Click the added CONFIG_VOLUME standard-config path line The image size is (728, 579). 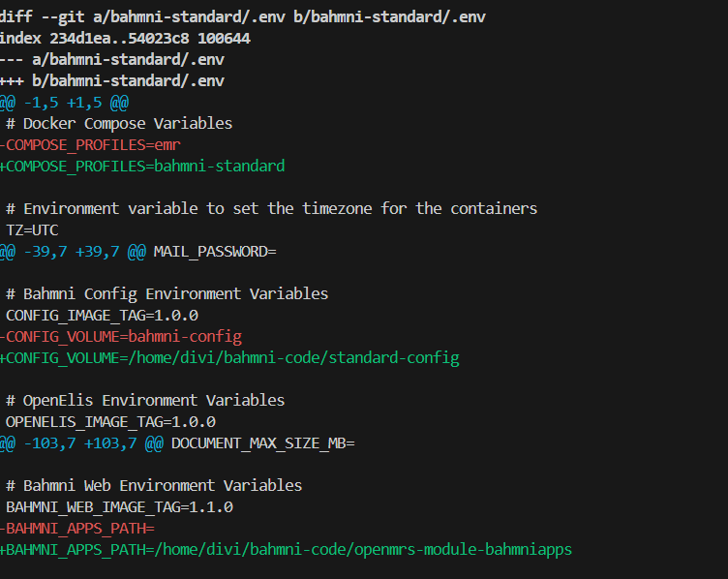click(x=229, y=357)
